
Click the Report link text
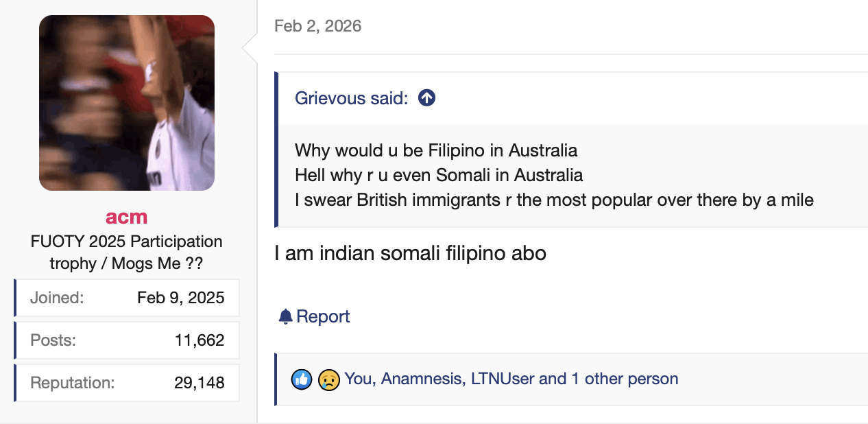tap(323, 316)
